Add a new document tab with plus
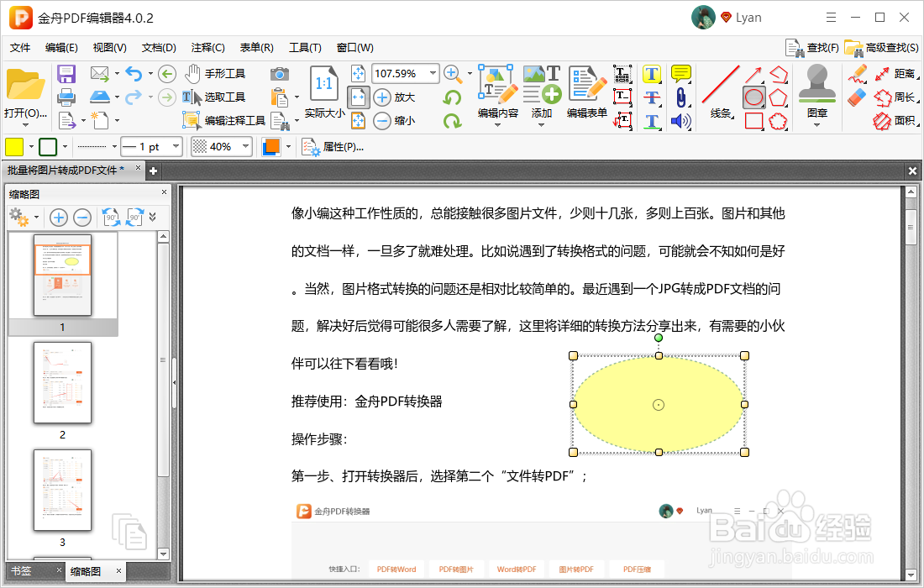924x588 pixels. pyautogui.click(x=153, y=171)
